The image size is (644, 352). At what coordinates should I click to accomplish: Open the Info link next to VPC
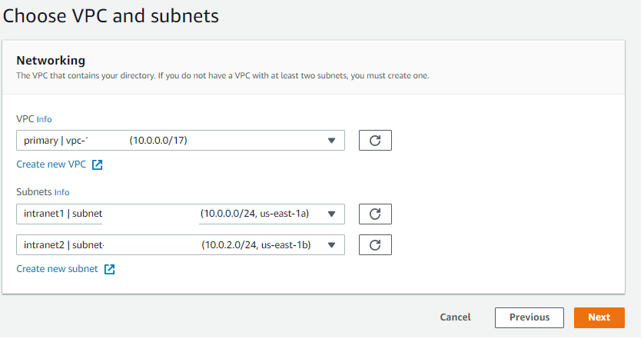coord(45,120)
